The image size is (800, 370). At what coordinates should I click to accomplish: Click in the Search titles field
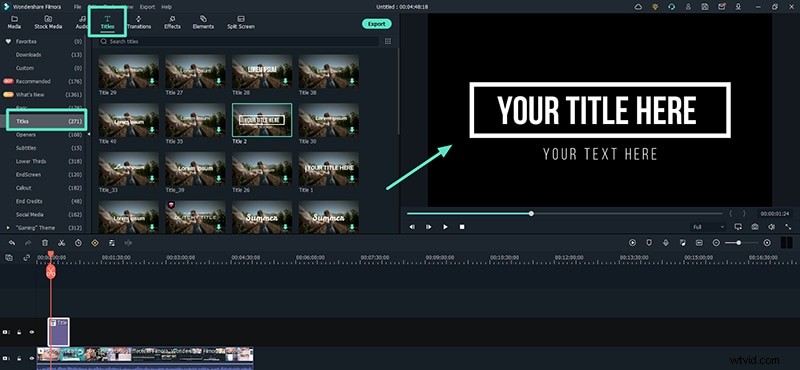[x=239, y=41]
